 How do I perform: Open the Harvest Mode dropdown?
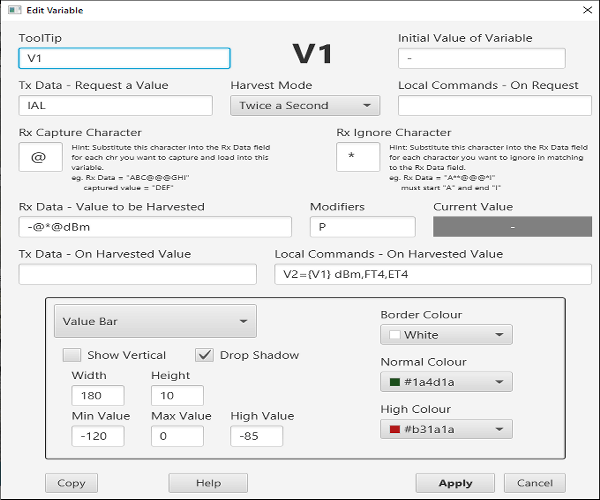pos(305,106)
